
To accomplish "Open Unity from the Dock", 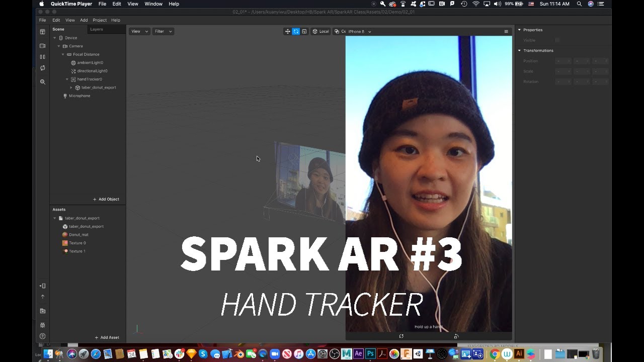I will (418, 354).
